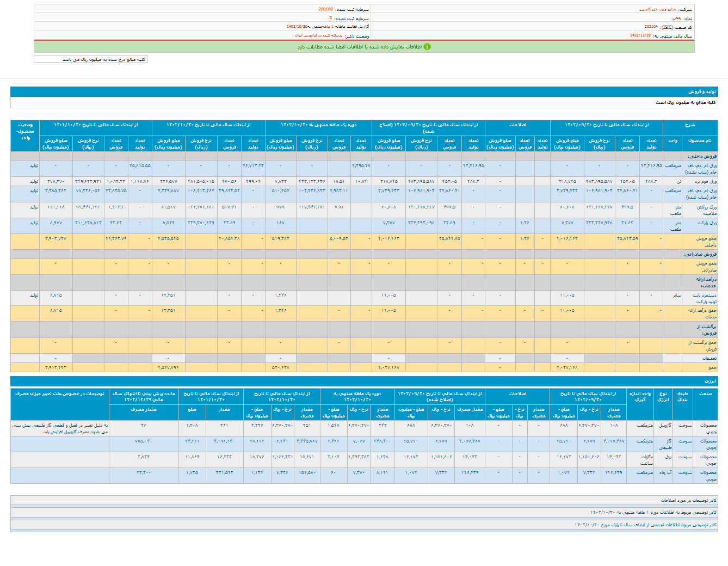Image resolution: width=728 pixels, height=566 pixels.
Task: Click the وضعیت محصول-واحد column header
Action: tap(25, 131)
